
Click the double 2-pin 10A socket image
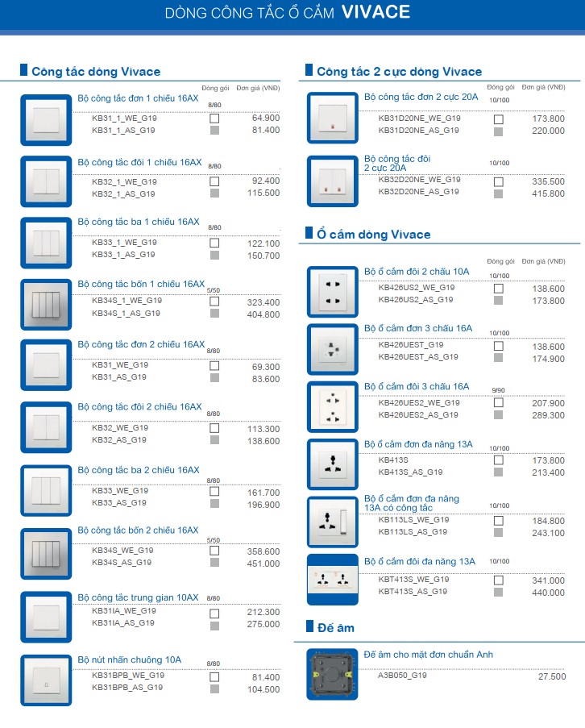point(333,292)
